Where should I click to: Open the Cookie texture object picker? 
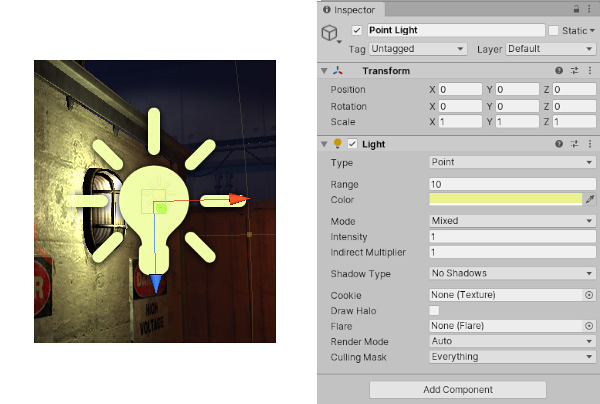pos(589,296)
